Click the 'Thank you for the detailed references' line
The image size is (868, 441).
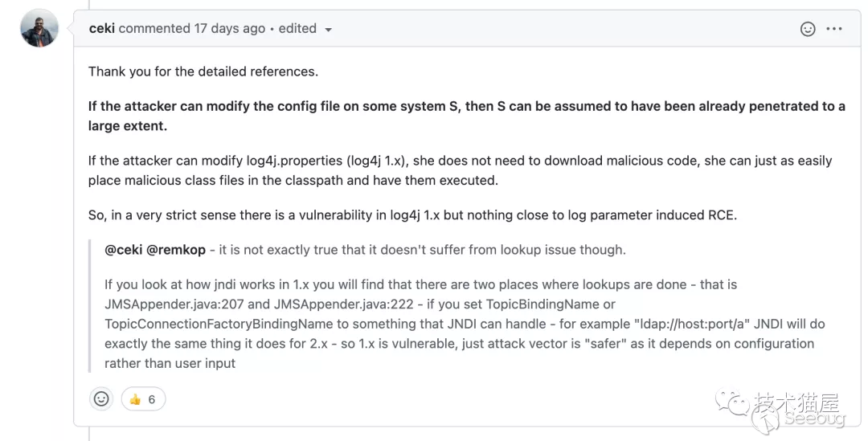click(x=203, y=71)
